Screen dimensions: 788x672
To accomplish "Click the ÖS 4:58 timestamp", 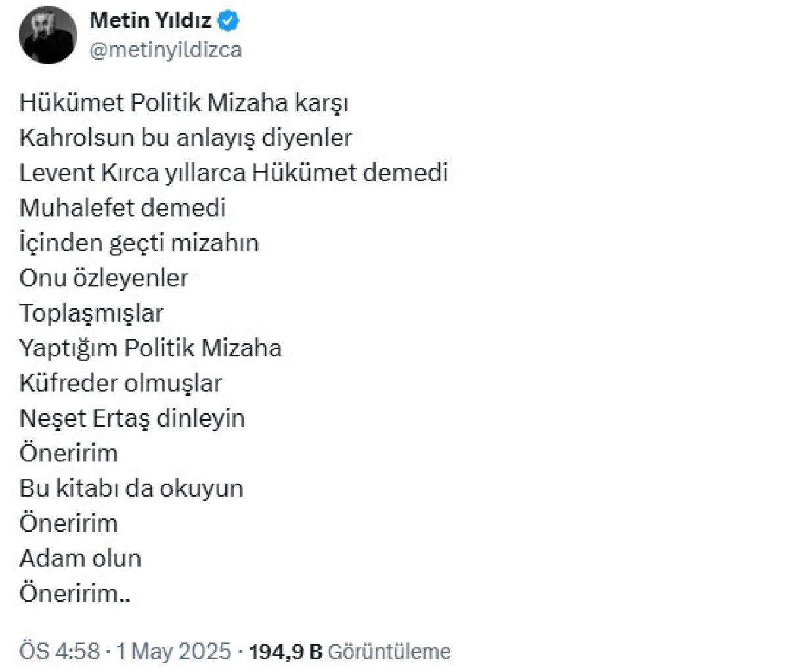I will (59, 652).
